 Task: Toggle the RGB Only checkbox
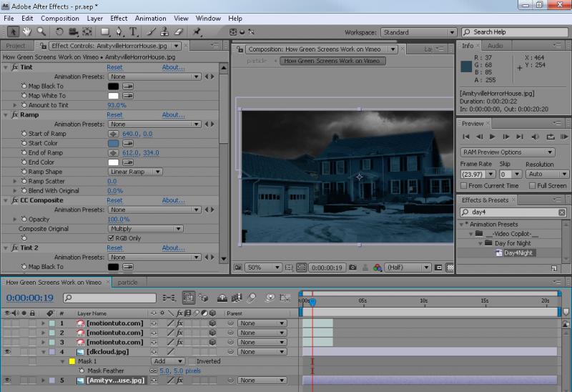111,238
